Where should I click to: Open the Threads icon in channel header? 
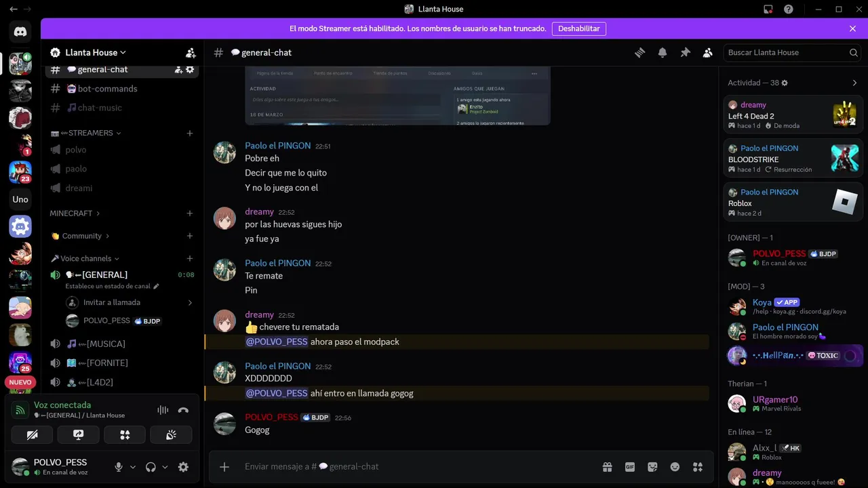(x=639, y=52)
